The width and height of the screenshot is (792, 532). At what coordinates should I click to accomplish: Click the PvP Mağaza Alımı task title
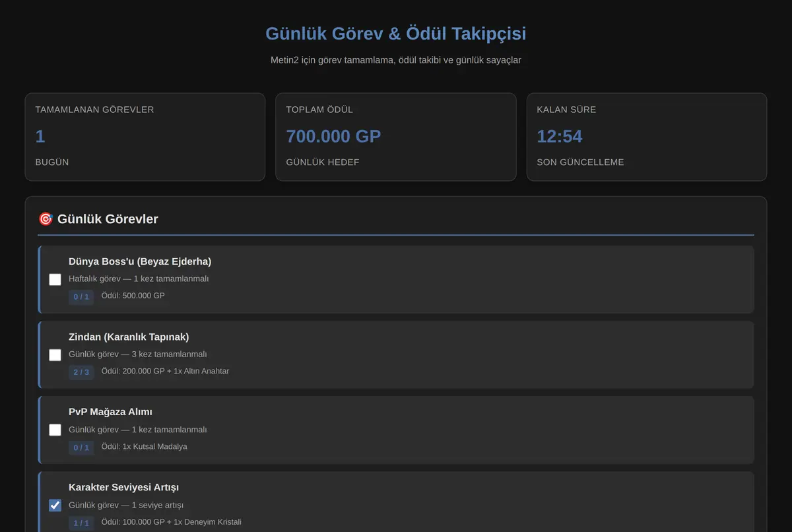click(110, 412)
